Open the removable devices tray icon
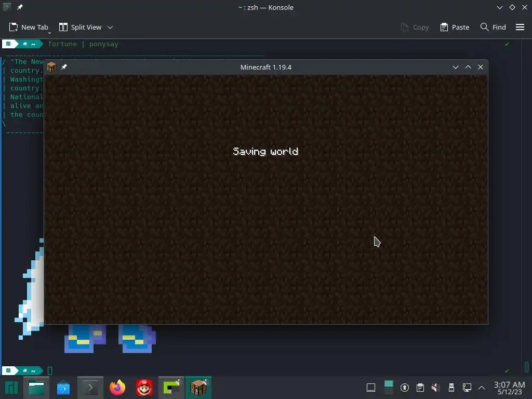Image resolution: width=532 pixels, height=399 pixels. (451, 388)
